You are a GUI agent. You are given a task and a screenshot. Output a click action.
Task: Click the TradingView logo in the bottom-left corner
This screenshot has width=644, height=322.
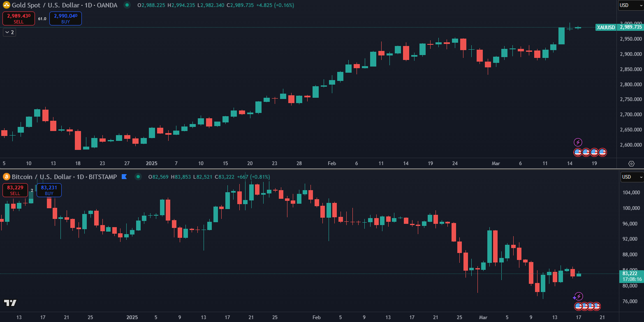pyautogui.click(x=10, y=303)
